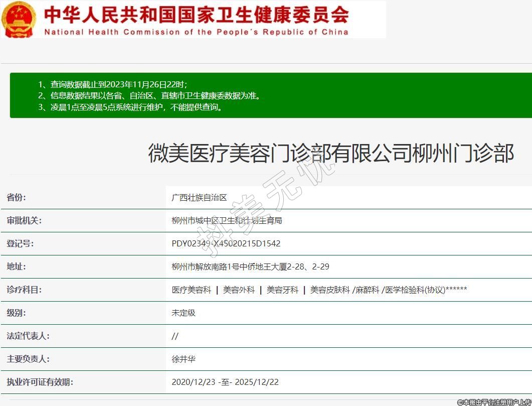532x406 pixels.
Task: Click the national emblem logo
Action: pos(19,20)
